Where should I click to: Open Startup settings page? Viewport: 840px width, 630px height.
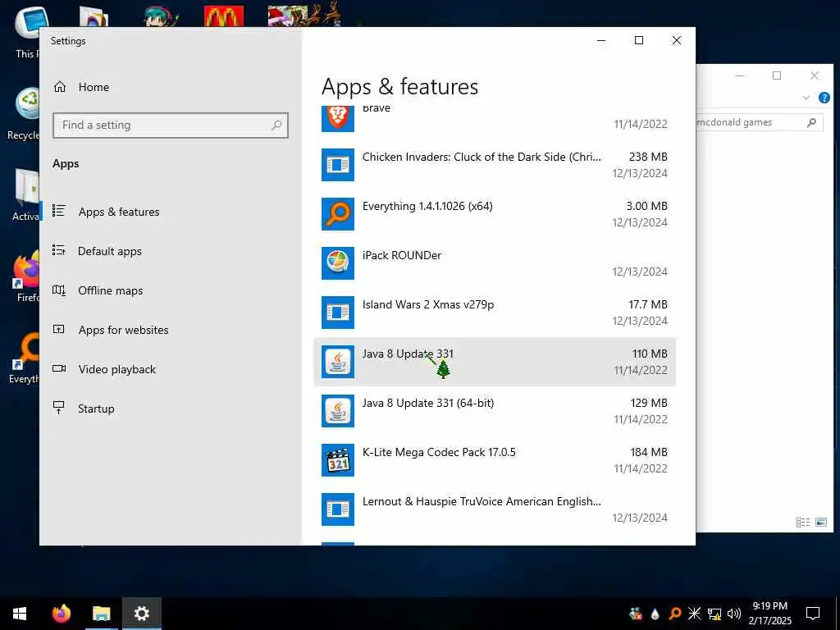(x=96, y=409)
